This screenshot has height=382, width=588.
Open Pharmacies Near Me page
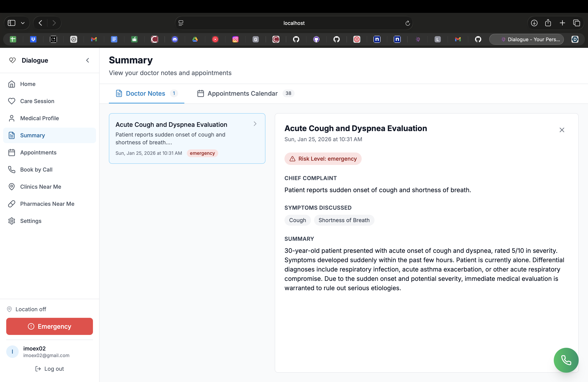pos(47,204)
